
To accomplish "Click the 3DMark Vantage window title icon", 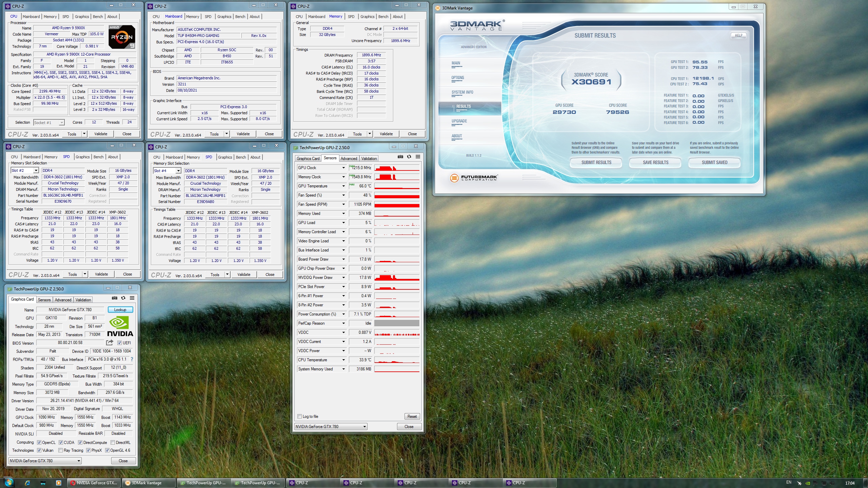I will pyautogui.click(x=438, y=8).
